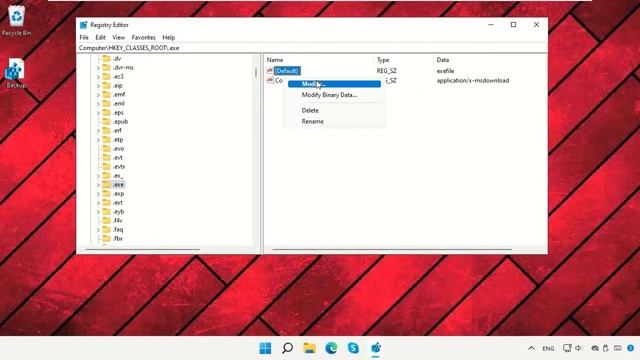Click the ENG language indicator

[548, 349]
